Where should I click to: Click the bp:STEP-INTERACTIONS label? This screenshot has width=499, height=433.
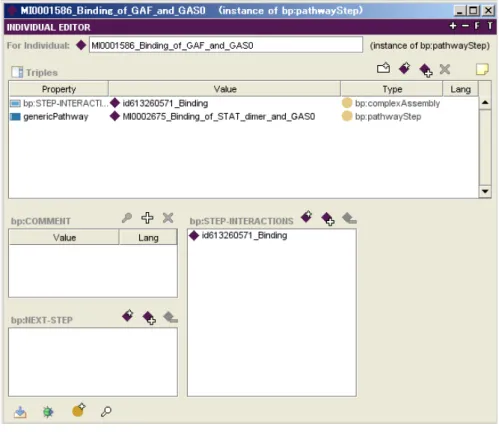pyautogui.click(x=242, y=221)
